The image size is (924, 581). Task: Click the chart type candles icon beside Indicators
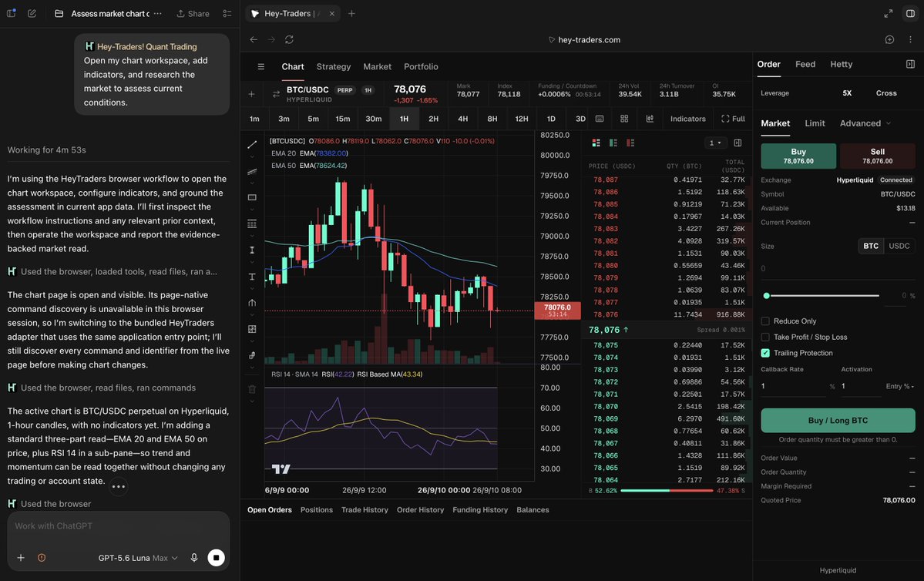pos(650,119)
